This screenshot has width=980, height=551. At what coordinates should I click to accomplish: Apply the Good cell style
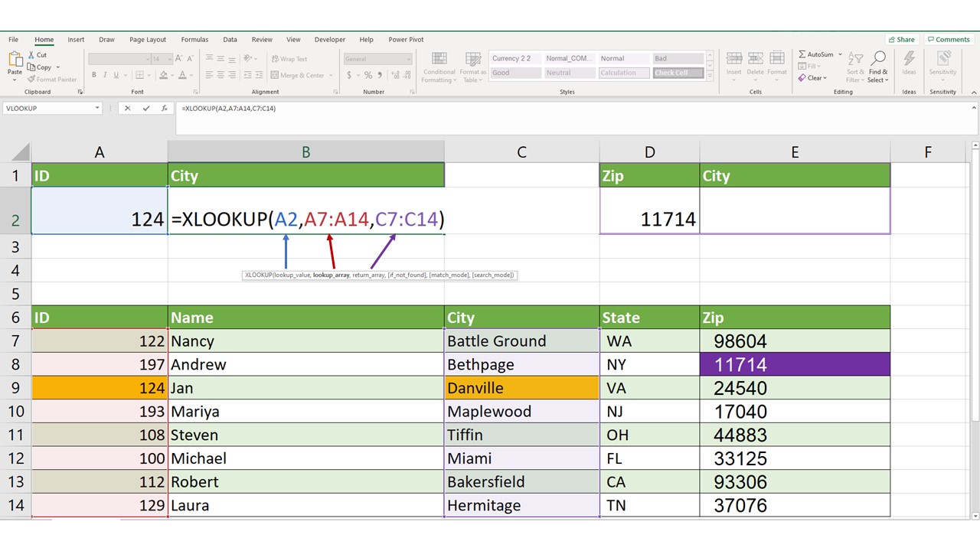[x=515, y=73]
